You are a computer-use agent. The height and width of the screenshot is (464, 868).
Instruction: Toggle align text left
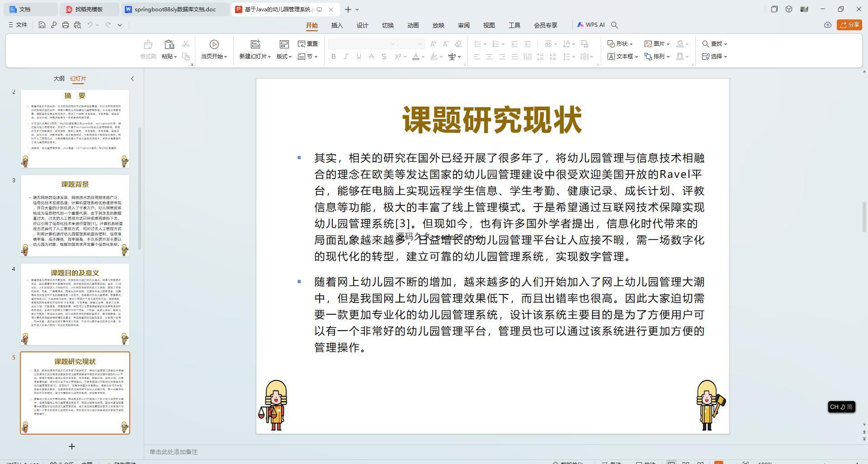tap(476, 57)
